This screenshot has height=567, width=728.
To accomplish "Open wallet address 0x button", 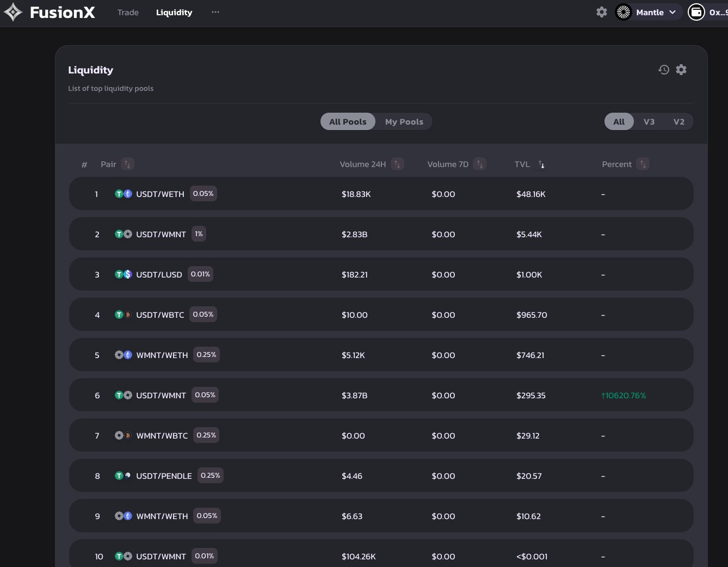I will point(708,12).
